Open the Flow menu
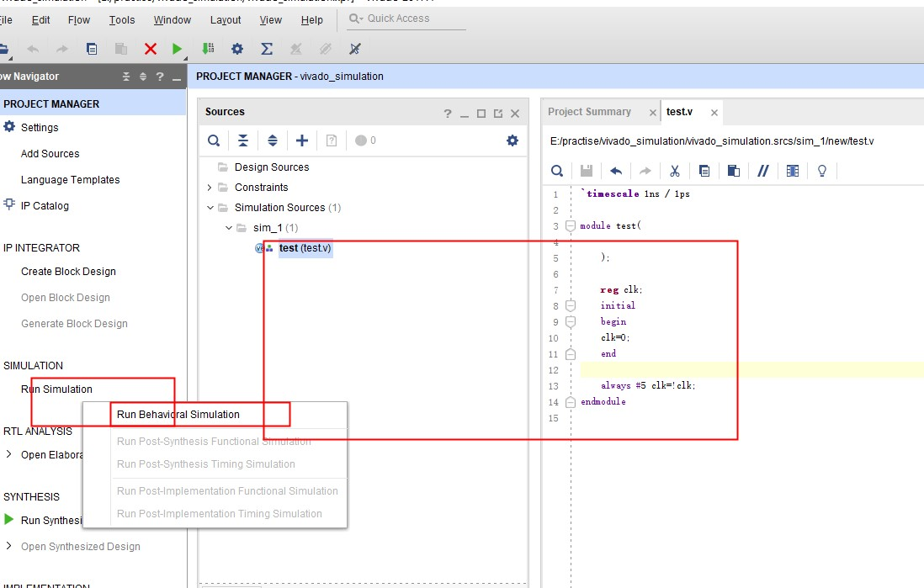This screenshot has width=924, height=588. click(x=79, y=20)
